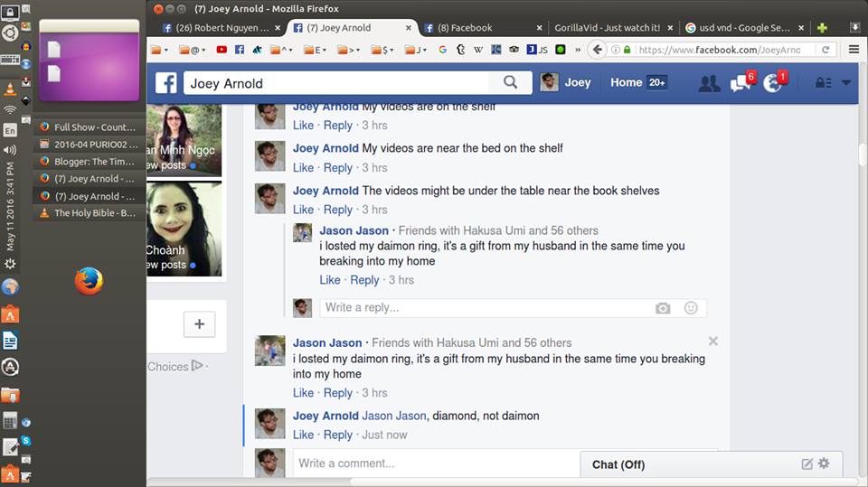Open Facebook Messages icon with 6 badge
Viewport: 868px width, 487px height.
tap(741, 82)
